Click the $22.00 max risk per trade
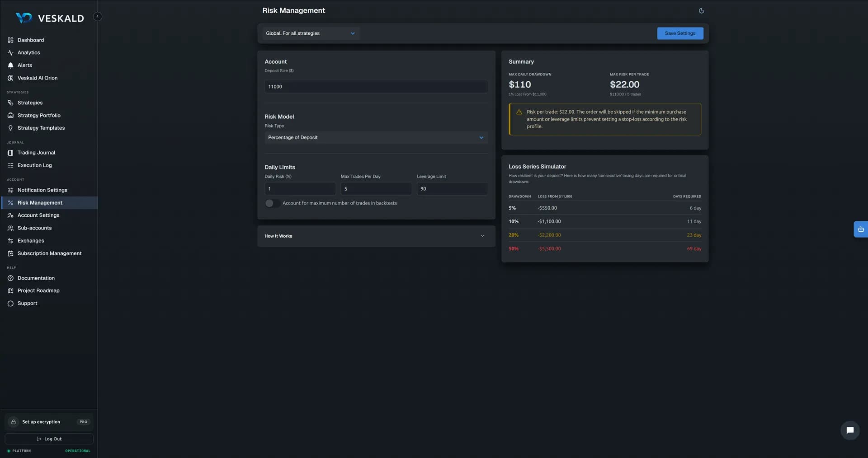Image resolution: width=868 pixels, height=458 pixels. click(x=624, y=84)
